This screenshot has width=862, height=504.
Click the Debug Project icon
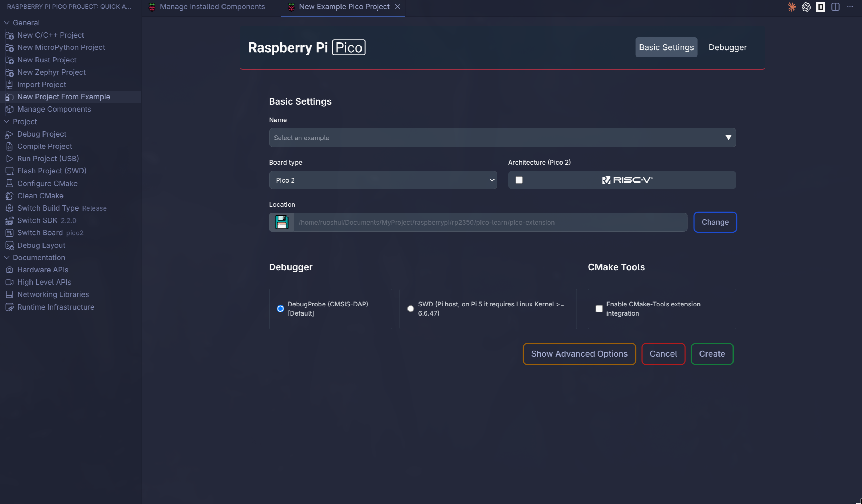(9, 134)
